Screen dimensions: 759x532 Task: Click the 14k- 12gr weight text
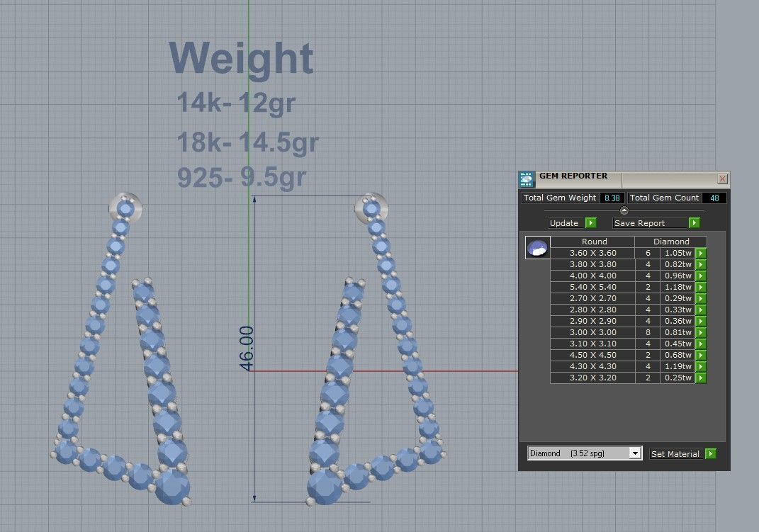236,103
